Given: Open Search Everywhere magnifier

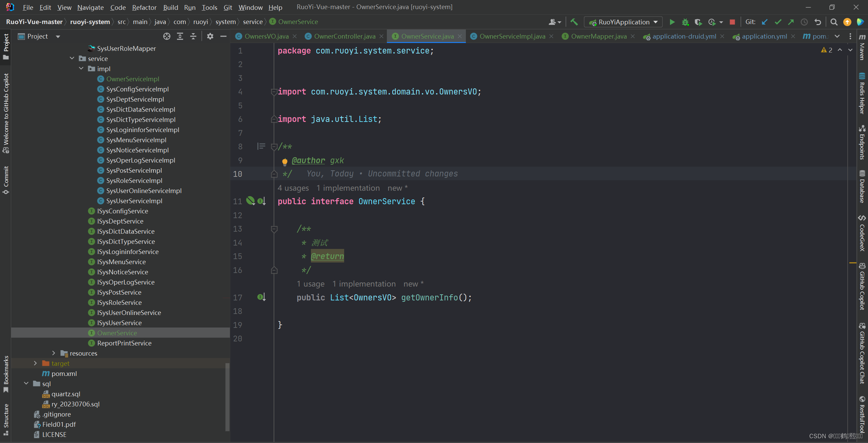Looking at the screenshot, I should pyautogui.click(x=834, y=22).
